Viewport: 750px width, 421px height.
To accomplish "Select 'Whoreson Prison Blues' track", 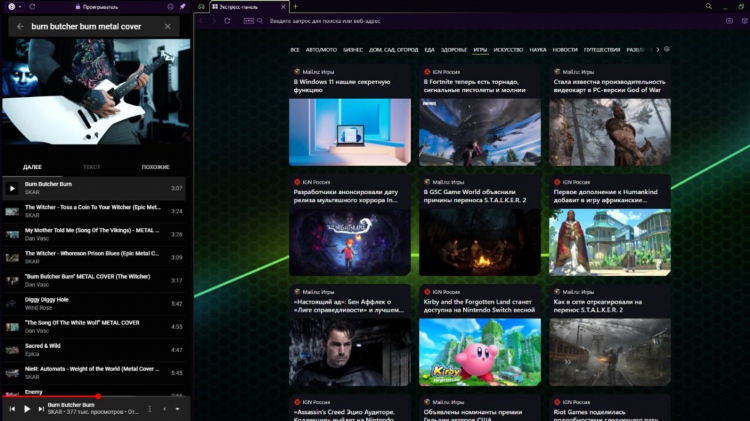I will point(94,257).
